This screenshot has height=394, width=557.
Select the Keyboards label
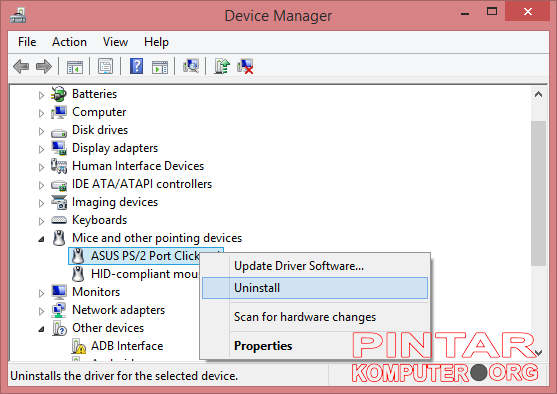click(x=99, y=220)
